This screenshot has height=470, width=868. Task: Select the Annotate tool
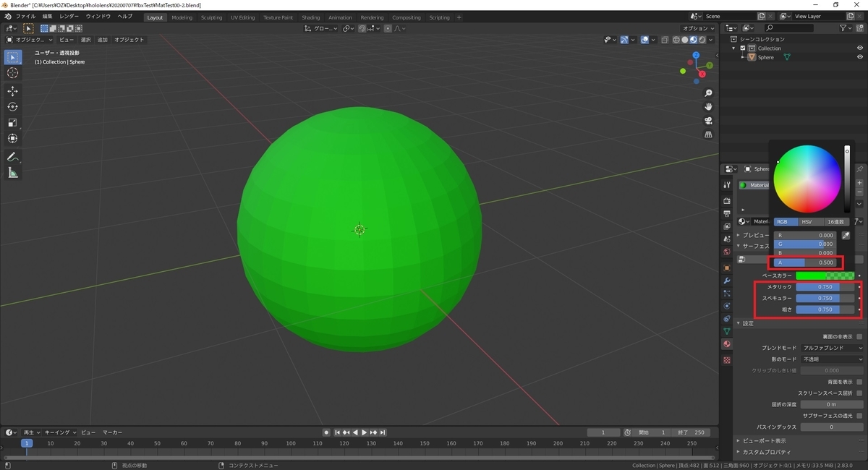tap(13, 157)
